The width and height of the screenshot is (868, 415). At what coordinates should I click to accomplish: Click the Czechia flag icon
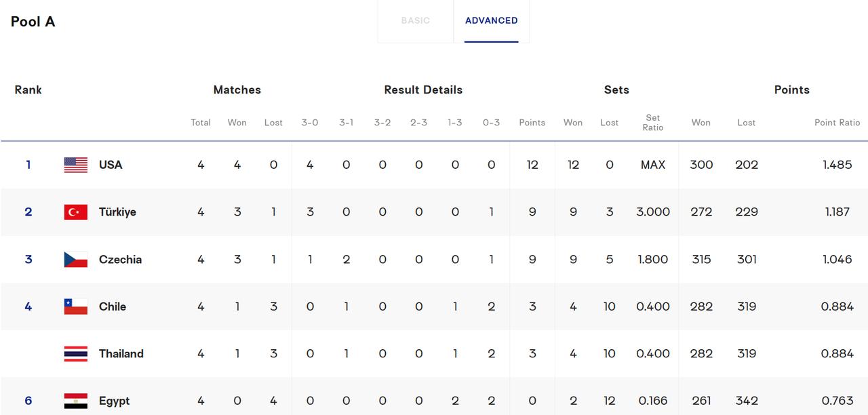76,259
